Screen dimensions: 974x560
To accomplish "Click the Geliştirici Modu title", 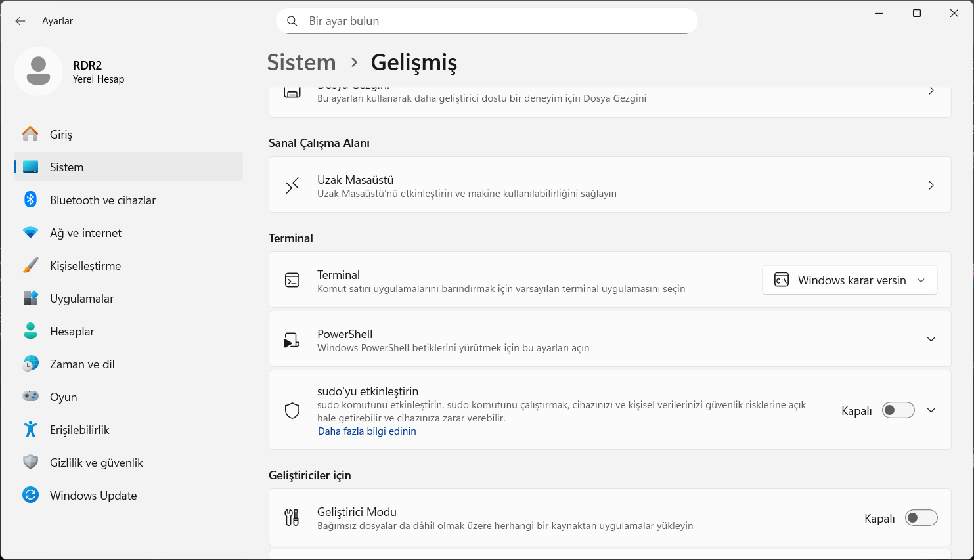I will [357, 512].
